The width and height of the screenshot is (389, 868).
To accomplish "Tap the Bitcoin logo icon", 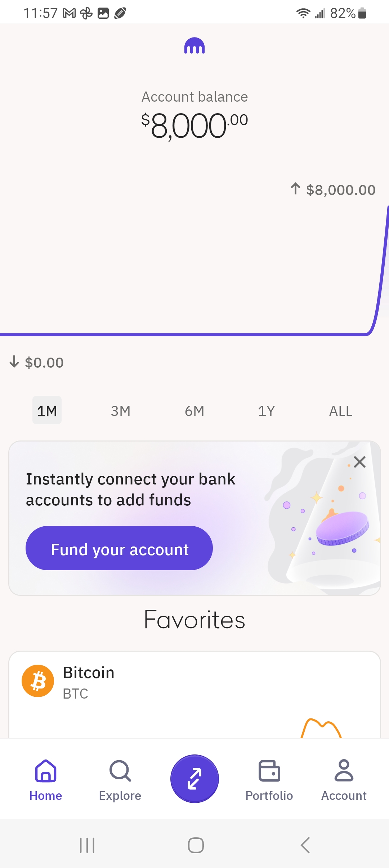I will (38, 681).
